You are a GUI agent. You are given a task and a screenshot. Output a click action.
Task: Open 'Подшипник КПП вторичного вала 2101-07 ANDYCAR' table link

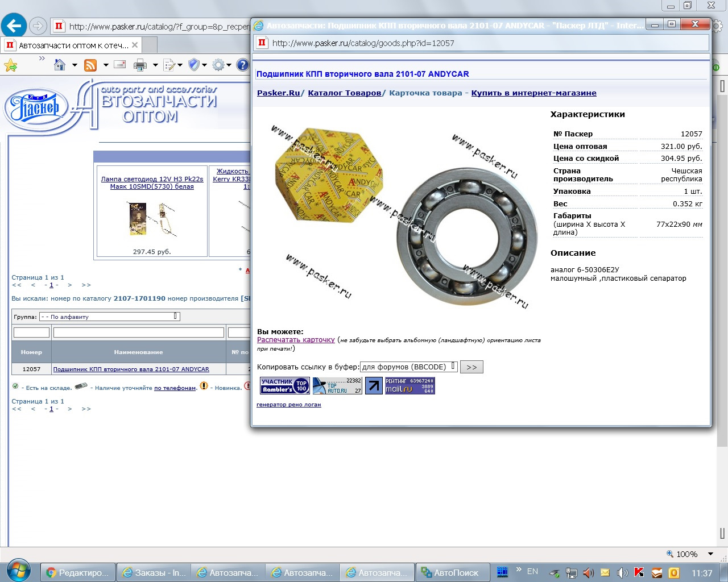point(131,369)
